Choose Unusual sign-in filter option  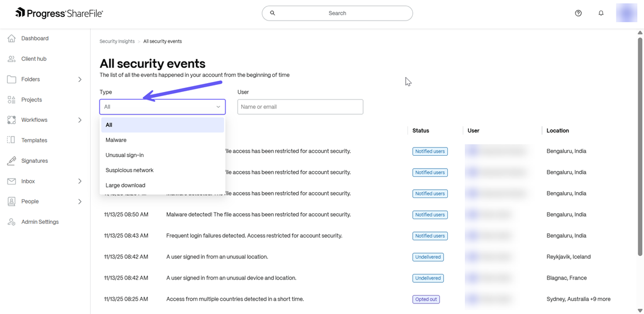coord(124,155)
